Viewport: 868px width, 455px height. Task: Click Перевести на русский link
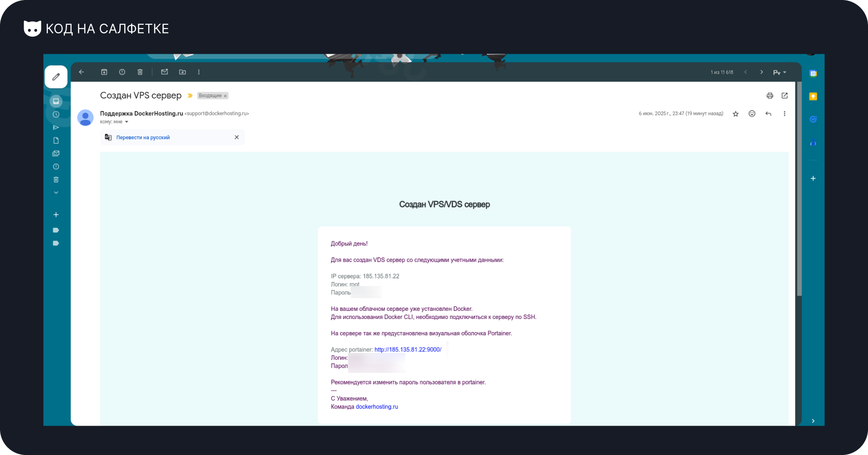143,137
